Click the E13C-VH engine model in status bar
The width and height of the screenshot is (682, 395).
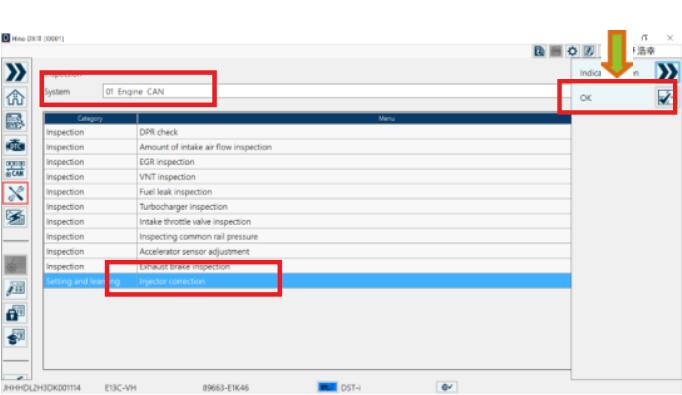pyautogui.click(x=120, y=388)
